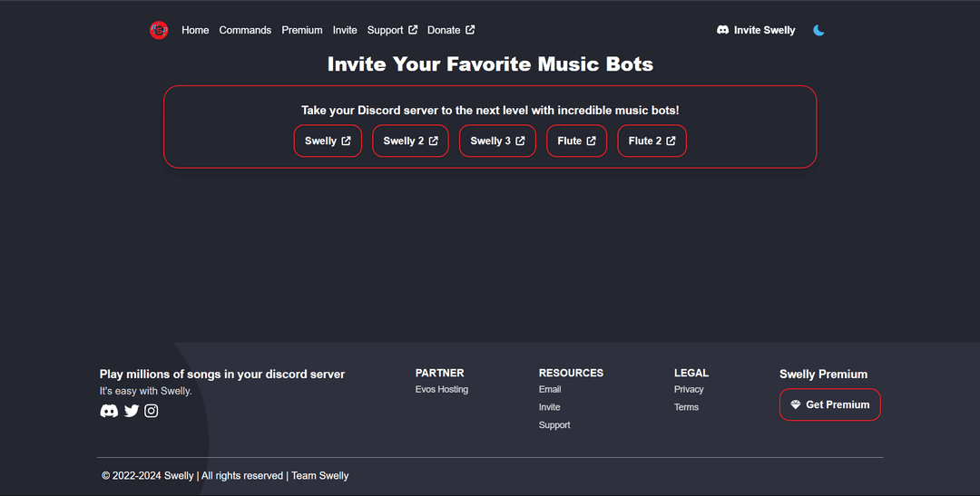Screen dimensions: 980x496
Task: Open the Terms link in the footer
Action: (x=686, y=406)
